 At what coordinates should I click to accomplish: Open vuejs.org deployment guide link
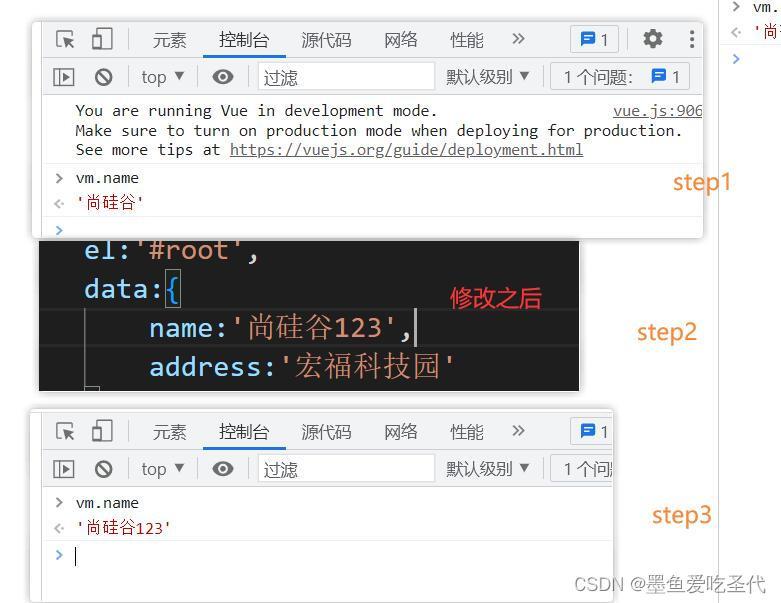406,150
